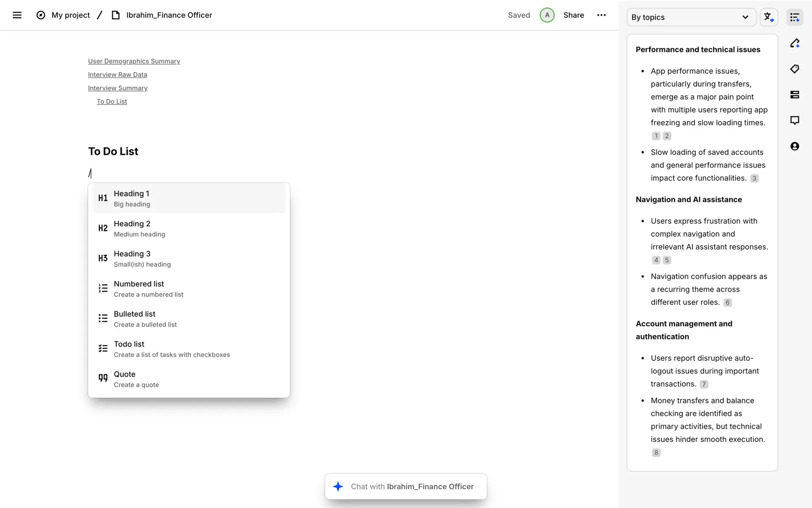This screenshot has width=812, height=508.
Task: Click the Share button
Action: pyautogui.click(x=573, y=15)
